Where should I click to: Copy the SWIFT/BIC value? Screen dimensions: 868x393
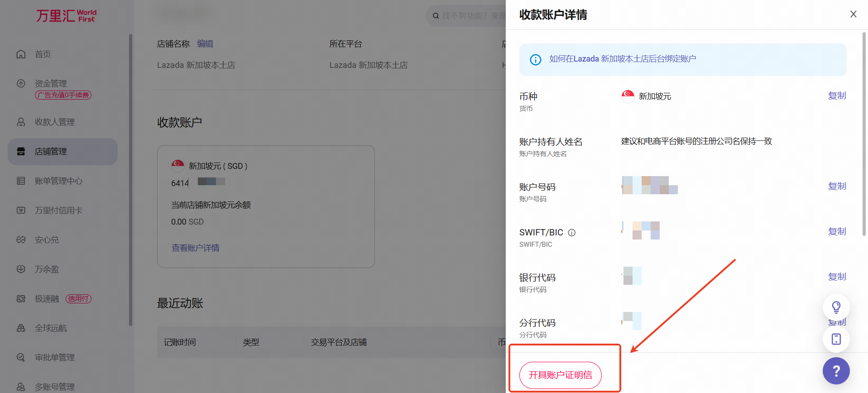(837, 231)
